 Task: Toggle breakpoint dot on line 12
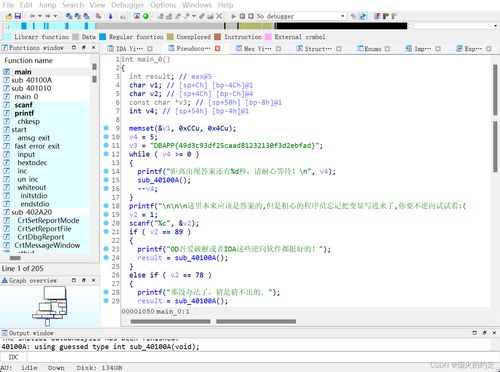pos(106,154)
